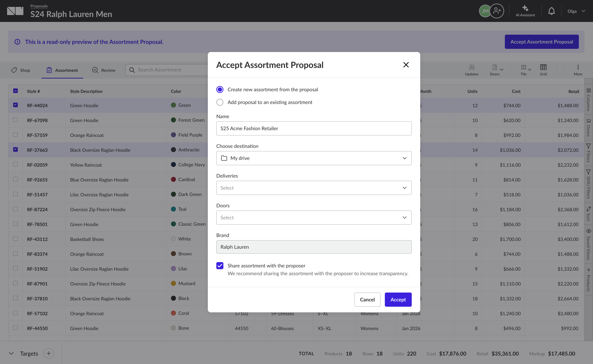Close the Accept Assortment Proposal dialog

point(406,65)
